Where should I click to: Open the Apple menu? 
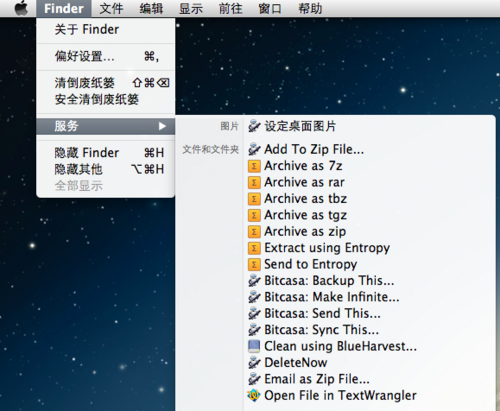point(22,8)
